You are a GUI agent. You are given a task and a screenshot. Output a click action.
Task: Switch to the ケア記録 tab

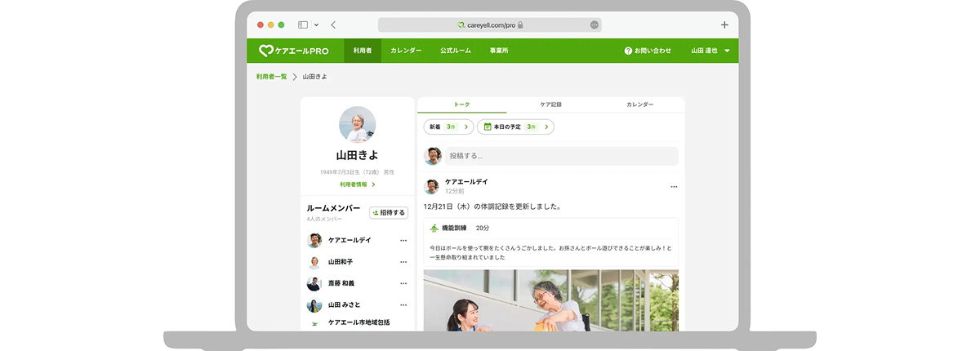click(551, 105)
